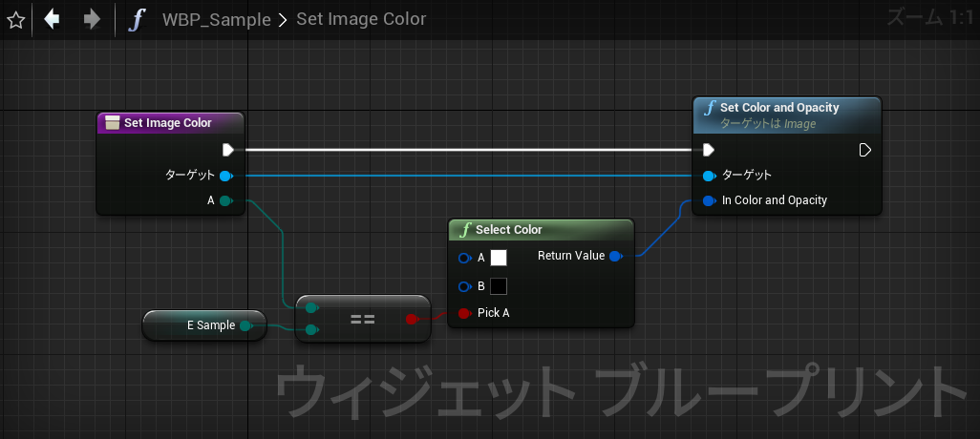Click the entry node's A output pin
The image size is (980, 439).
tap(226, 201)
